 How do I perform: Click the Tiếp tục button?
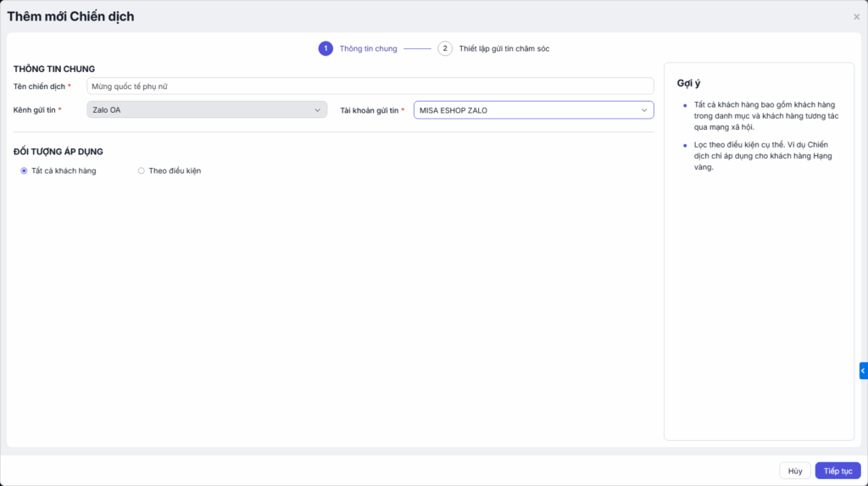click(837, 471)
